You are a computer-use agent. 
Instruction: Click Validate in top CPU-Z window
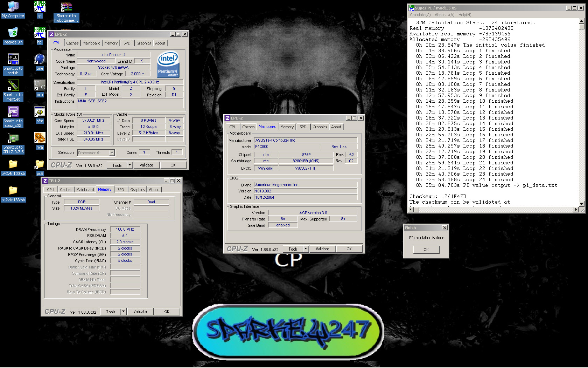point(146,165)
